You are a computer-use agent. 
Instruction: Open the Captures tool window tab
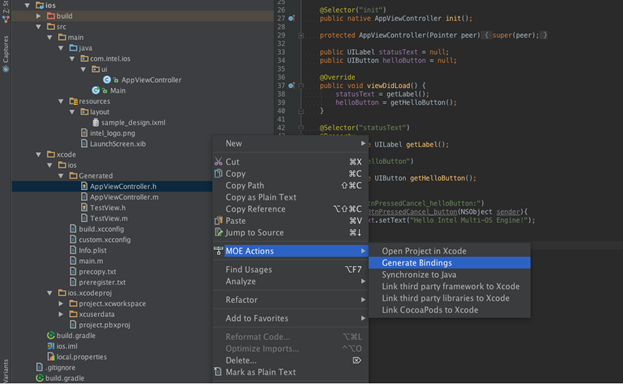click(6, 53)
